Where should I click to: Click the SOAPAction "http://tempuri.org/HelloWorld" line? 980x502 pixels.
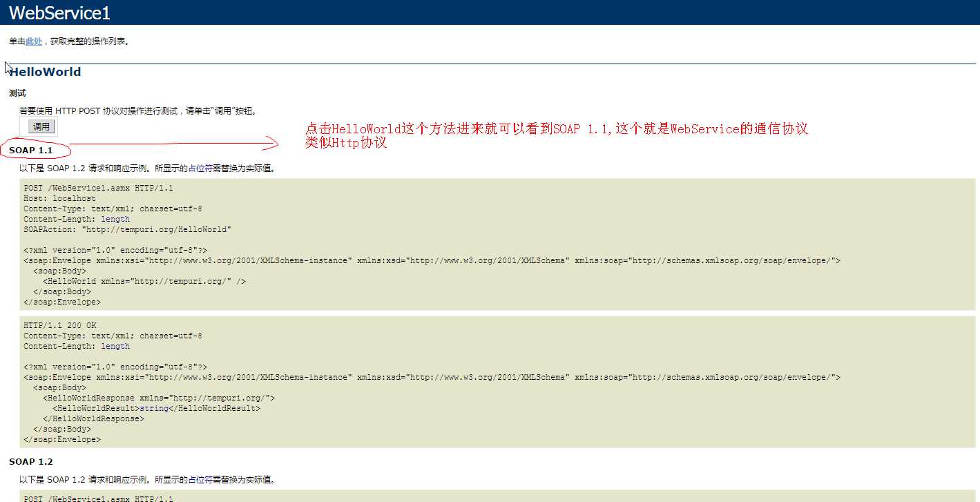click(128, 229)
